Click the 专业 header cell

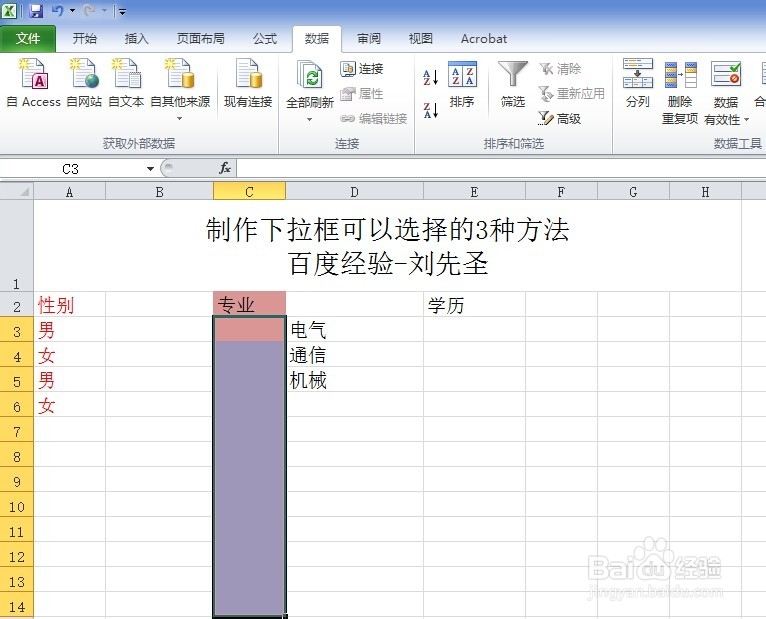click(249, 304)
